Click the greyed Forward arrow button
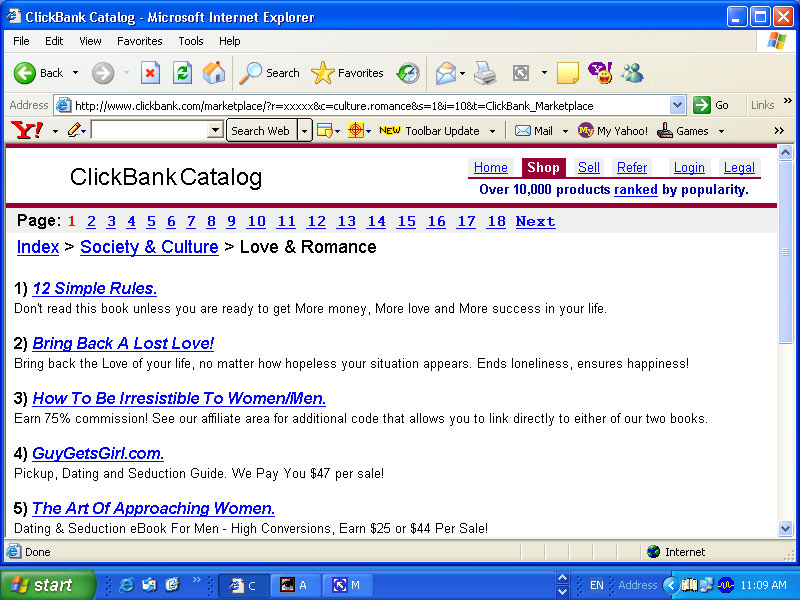This screenshot has width=800, height=600. 103,73
